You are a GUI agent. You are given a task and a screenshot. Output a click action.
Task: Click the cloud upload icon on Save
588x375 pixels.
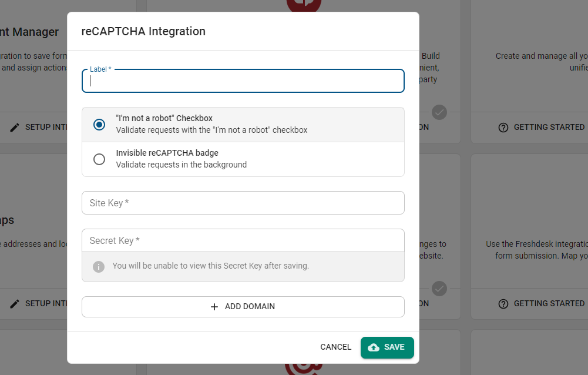(x=373, y=347)
